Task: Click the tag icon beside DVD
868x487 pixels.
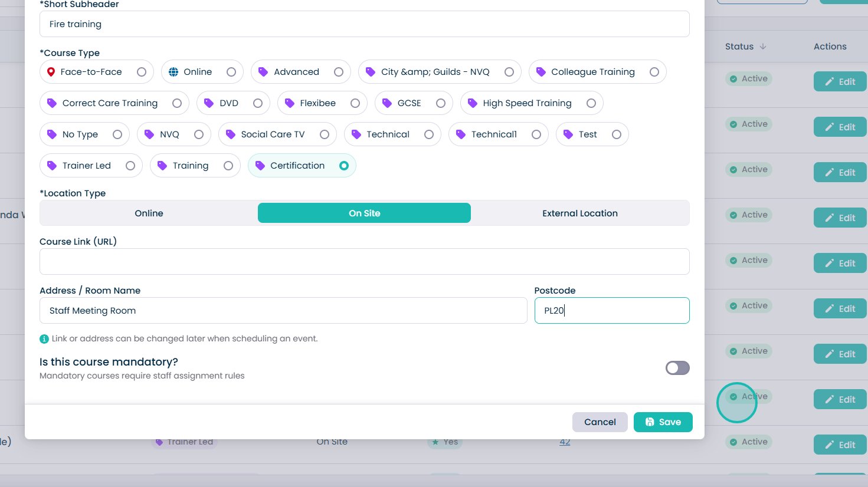Action: tap(209, 103)
